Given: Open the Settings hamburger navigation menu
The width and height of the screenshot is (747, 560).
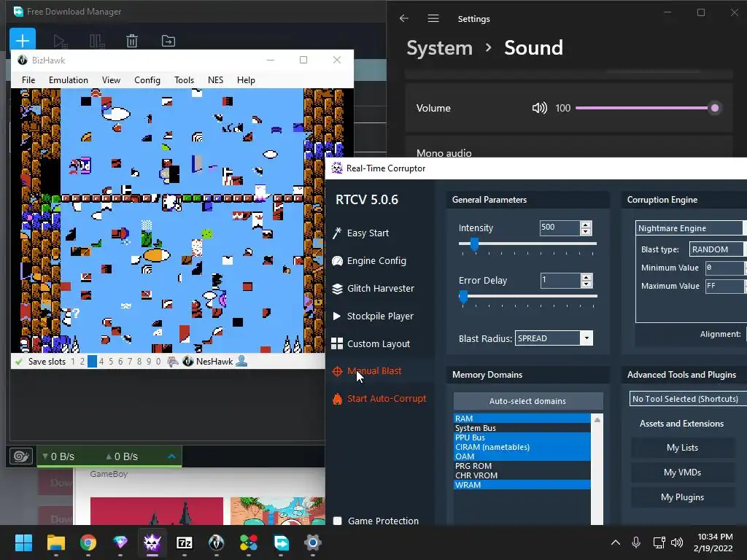Looking at the screenshot, I should (433, 18).
